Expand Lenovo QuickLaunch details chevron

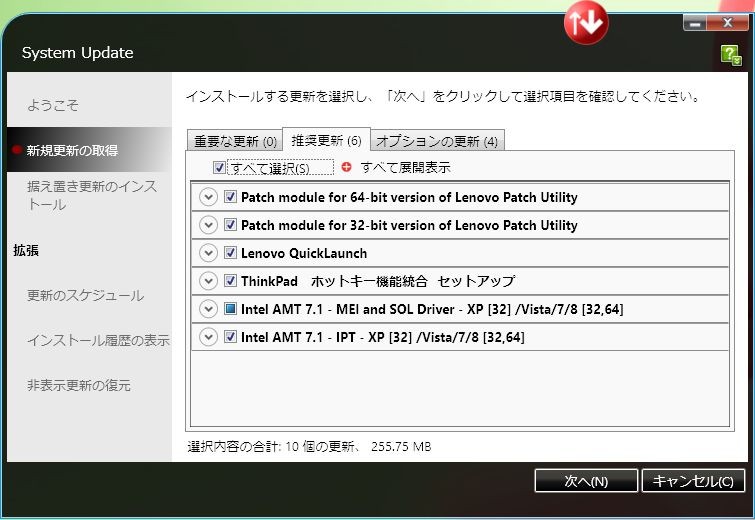tap(208, 253)
